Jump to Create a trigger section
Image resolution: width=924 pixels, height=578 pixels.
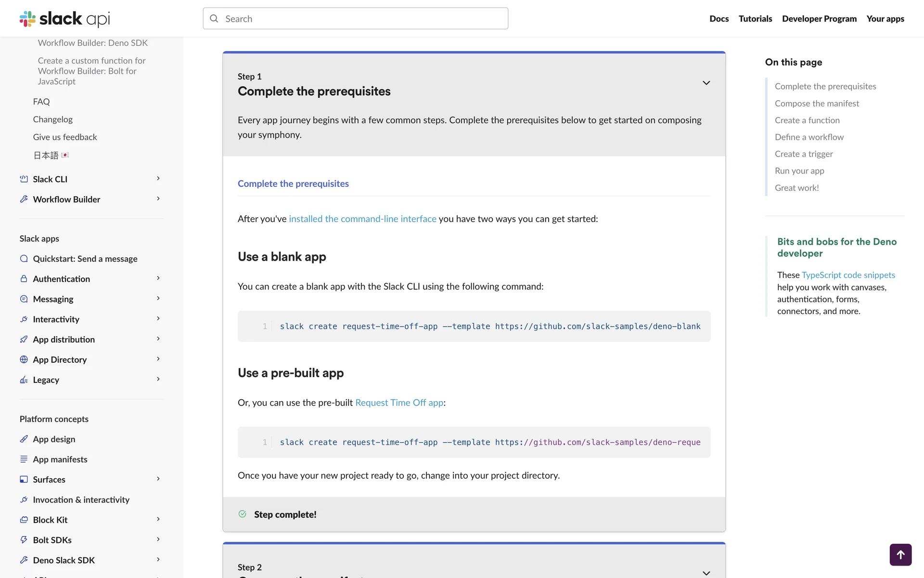pyautogui.click(x=804, y=154)
